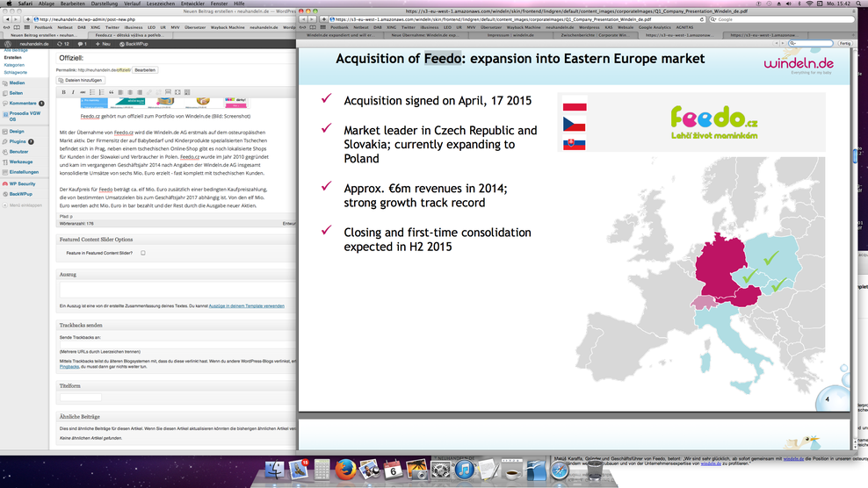868x488 pixels.
Task: Open the Safari menu in the menu bar
Action: (x=25, y=4)
